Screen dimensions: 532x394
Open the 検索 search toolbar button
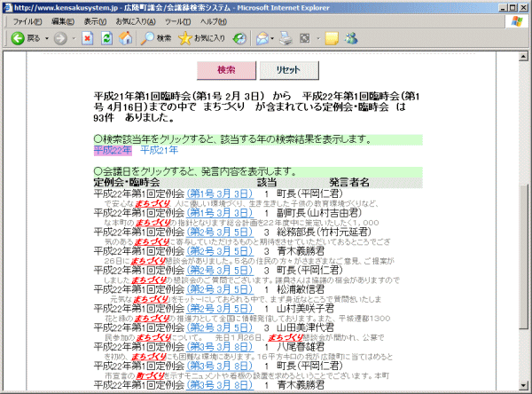click(156, 38)
